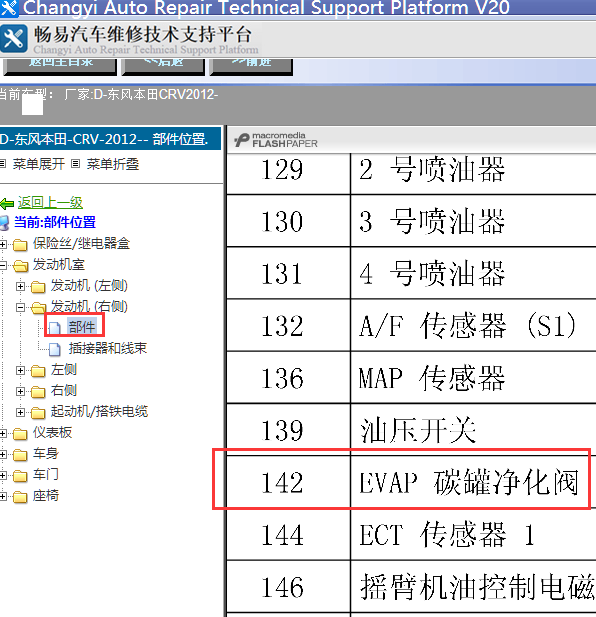The width and height of the screenshot is (596, 617).
Task: Expand the 座椅 tree node
Action: (3, 496)
